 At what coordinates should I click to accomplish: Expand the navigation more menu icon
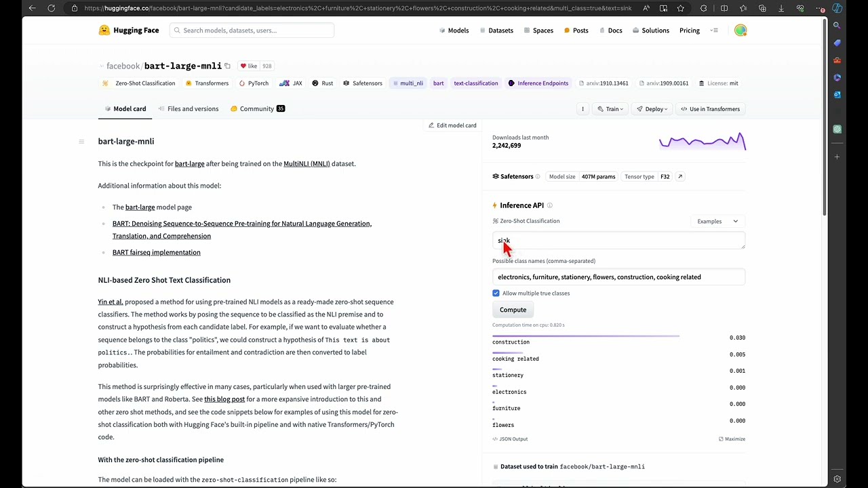pos(714,30)
